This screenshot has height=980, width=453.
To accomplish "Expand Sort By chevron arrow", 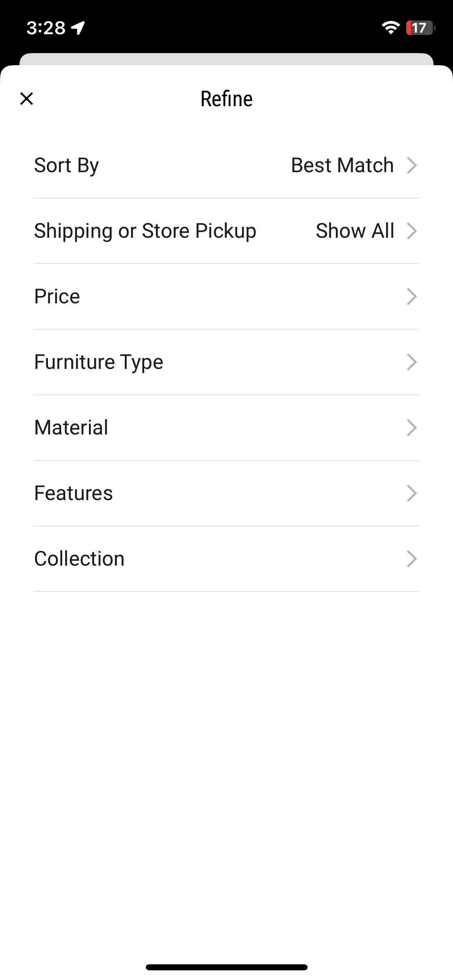I will (x=412, y=165).
